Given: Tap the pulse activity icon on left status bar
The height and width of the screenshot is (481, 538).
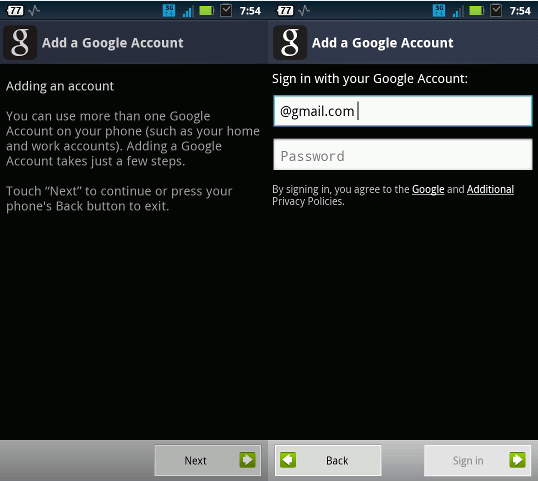Looking at the screenshot, I should coord(34,11).
